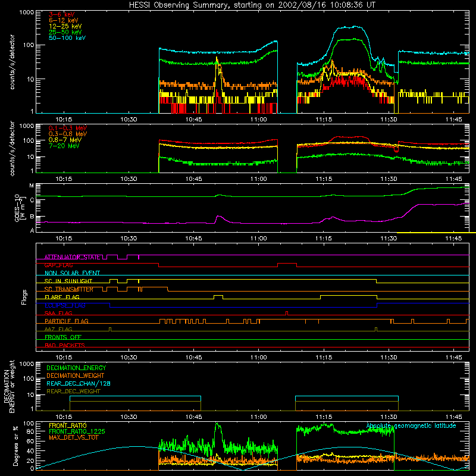Image resolution: width=476 pixels, height=476 pixels.
Task: Click the GOES-10 [W m-2] axis label
Action: click(x=19, y=208)
